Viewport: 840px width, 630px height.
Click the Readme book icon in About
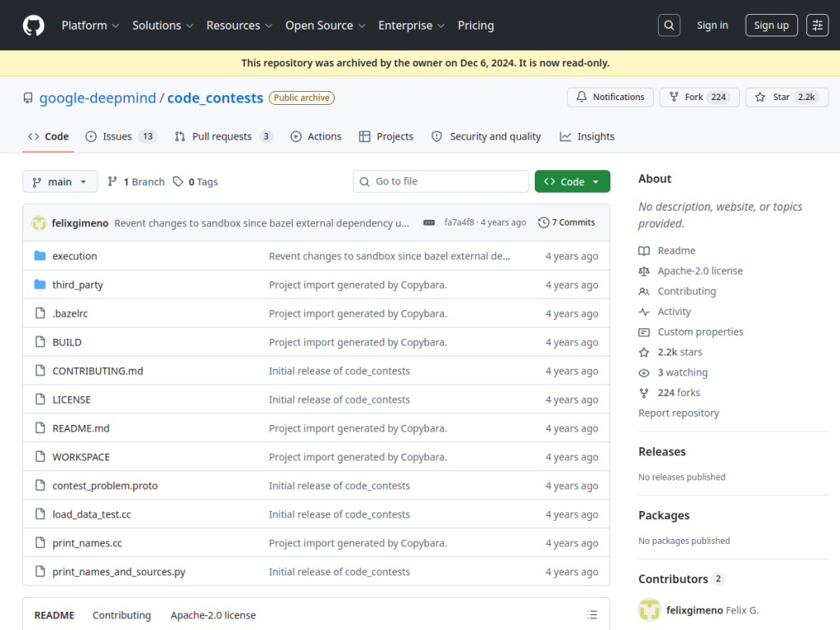(x=644, y=251)
